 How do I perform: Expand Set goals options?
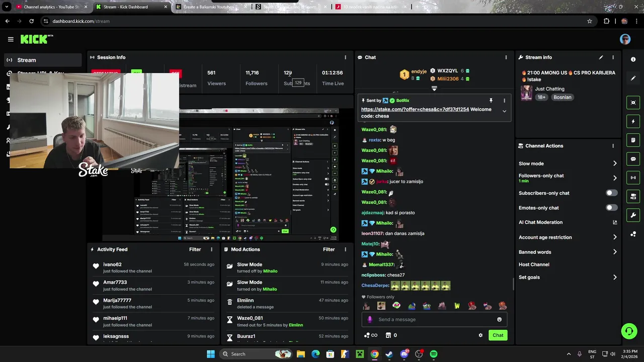click(615, 277)
